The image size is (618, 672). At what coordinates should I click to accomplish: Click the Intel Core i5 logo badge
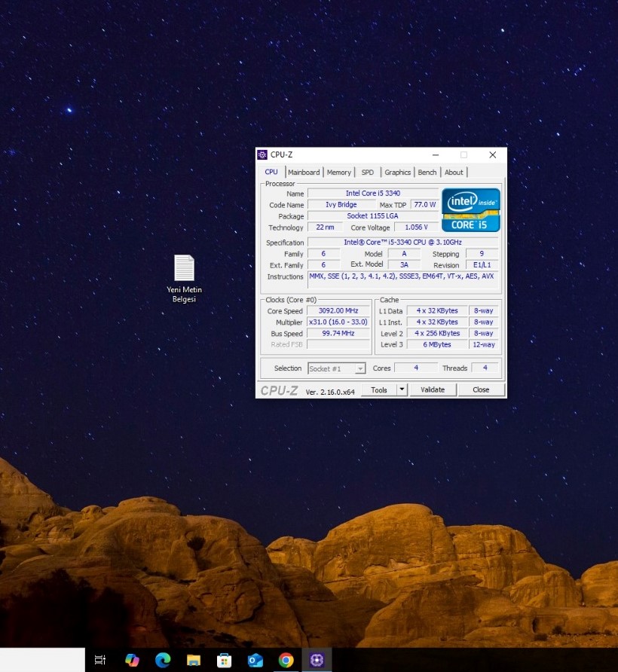point(471,210)
